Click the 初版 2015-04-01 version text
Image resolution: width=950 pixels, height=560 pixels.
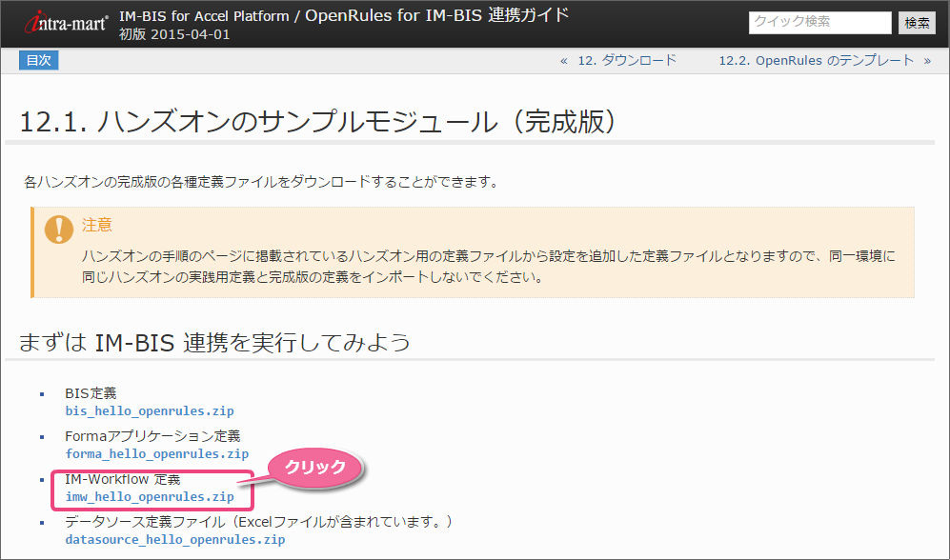(174, 34)
